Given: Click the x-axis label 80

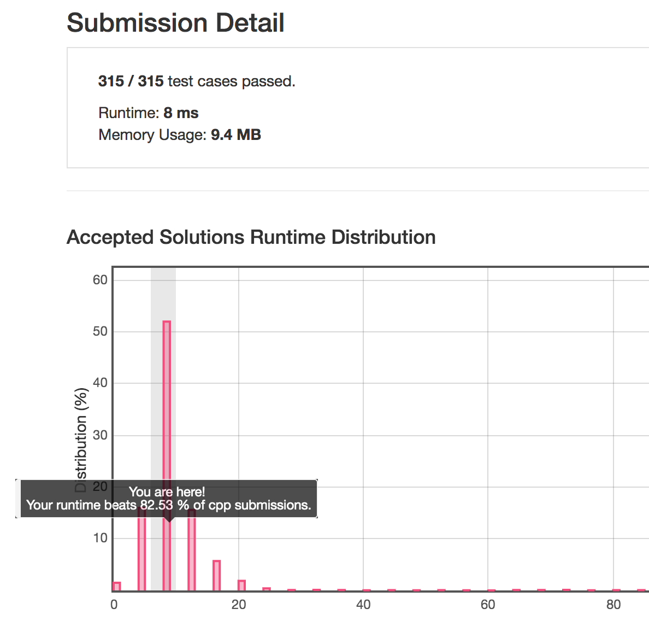Looking at the screenshot, I should [613, 605].
